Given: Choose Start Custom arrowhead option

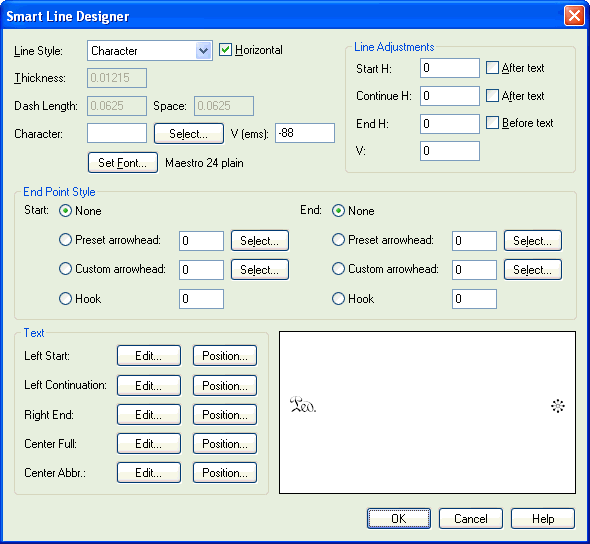Looking at the screenshot, I should click(65, 269).
